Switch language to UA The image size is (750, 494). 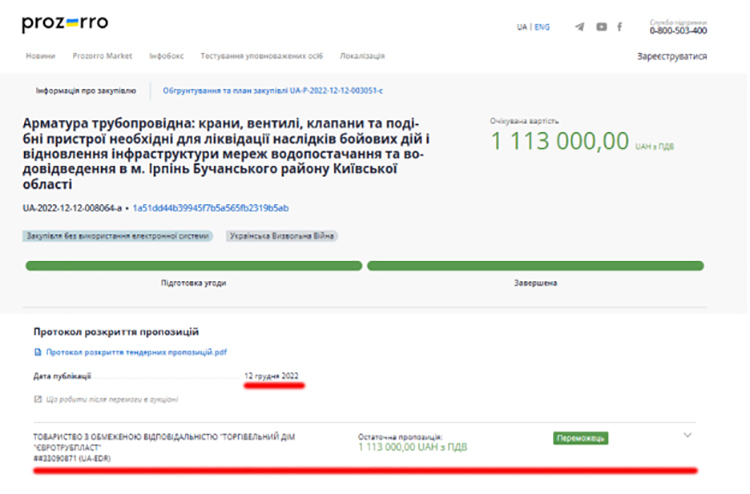pos(522,27)
